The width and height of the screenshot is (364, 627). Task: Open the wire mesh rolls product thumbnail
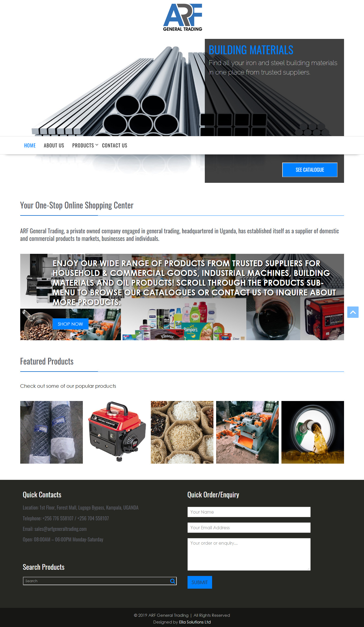[52, 432]
